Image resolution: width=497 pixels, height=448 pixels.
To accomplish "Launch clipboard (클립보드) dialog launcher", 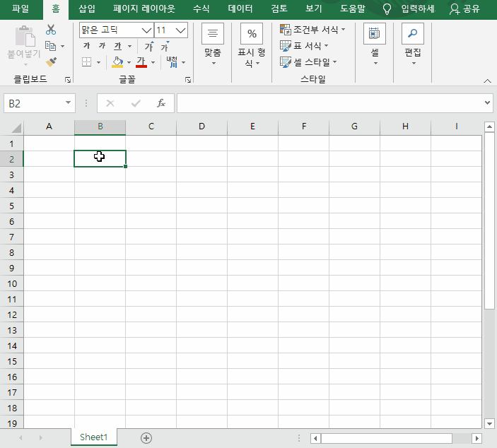I will pos(68,80).
